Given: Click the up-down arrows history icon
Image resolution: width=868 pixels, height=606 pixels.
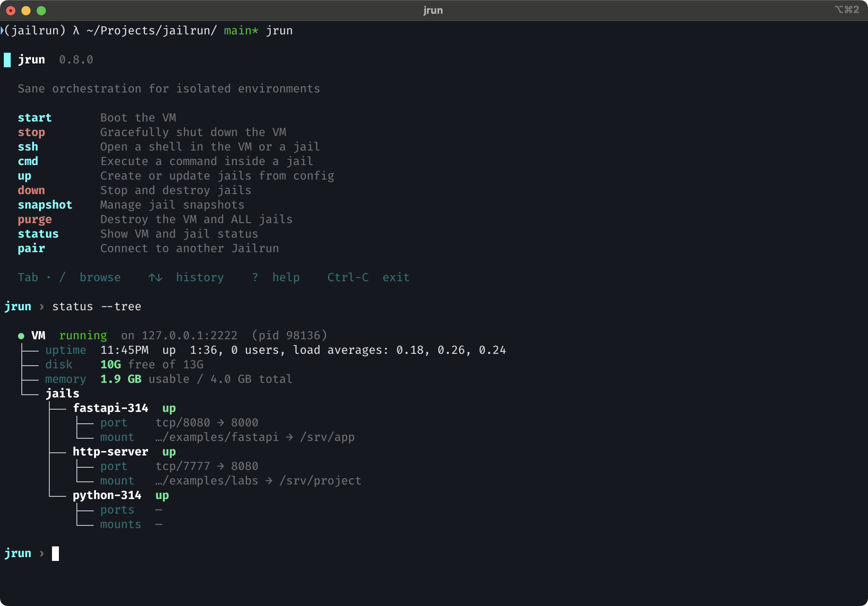Looking at the screenshot, I should coord(155,277).
